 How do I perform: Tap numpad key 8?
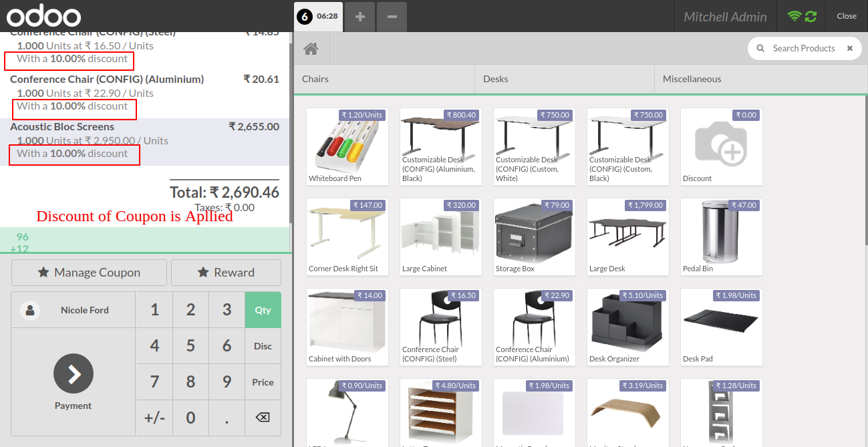(x=190, y=382)
